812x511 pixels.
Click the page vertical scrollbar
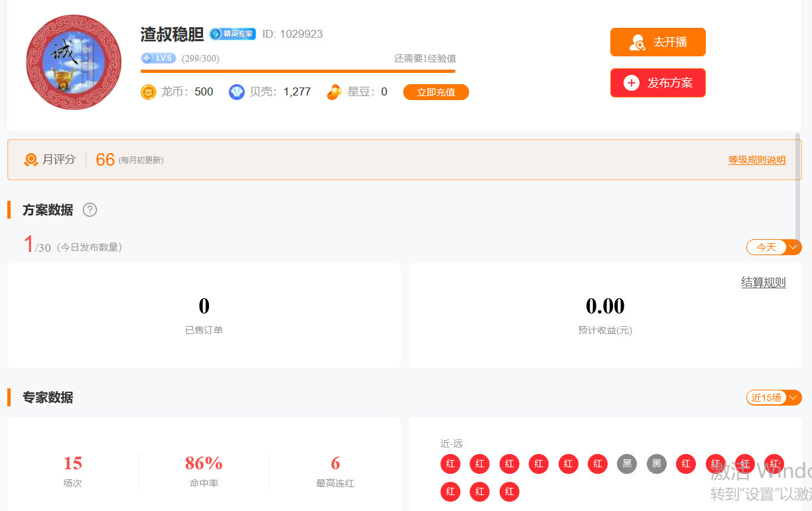pos(797,186)
